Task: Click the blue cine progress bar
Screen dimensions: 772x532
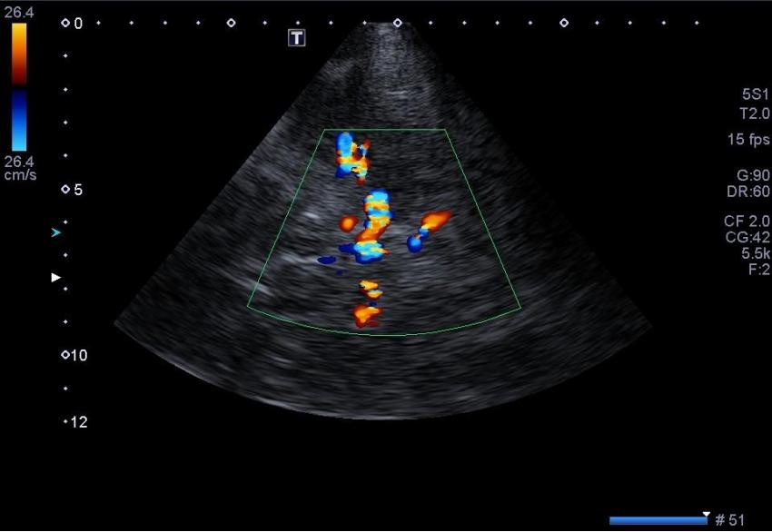Action: click(x=658, y=521)
